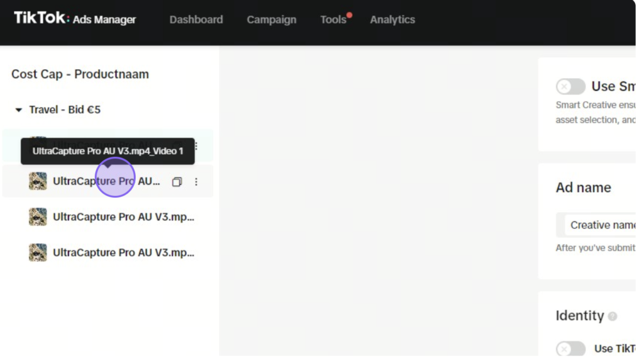The width and height of the screenshot is (644, 360).
Task: Open the three-dot menu of the hovered ad
Action: click(196, 182)
